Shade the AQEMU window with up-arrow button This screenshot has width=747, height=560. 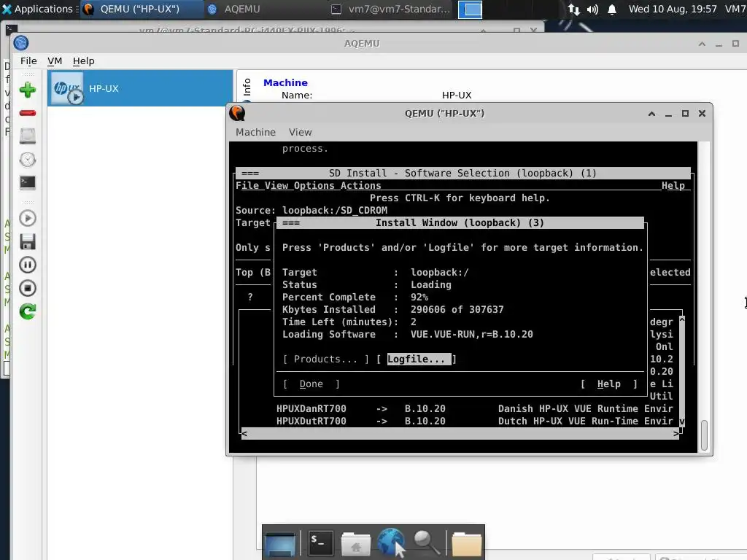pyautogui.click(x=702, y=44)
